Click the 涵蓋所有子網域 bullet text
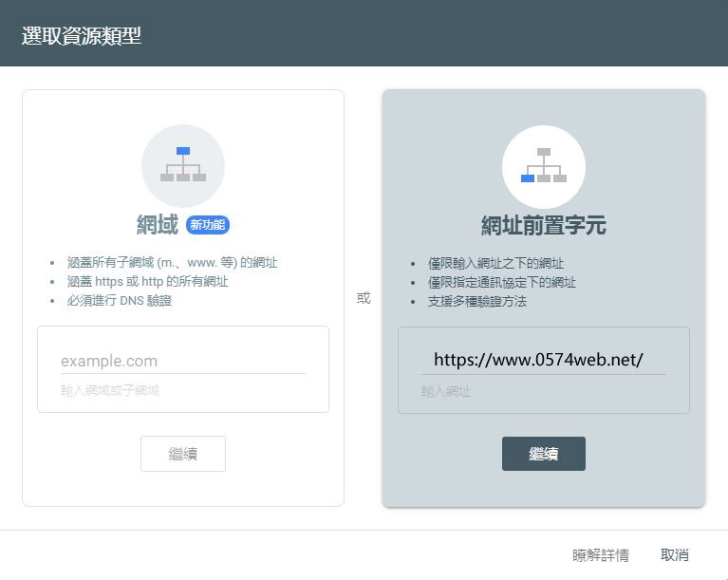The height and width of the screenshot is (580, 728). click(173, 263)
